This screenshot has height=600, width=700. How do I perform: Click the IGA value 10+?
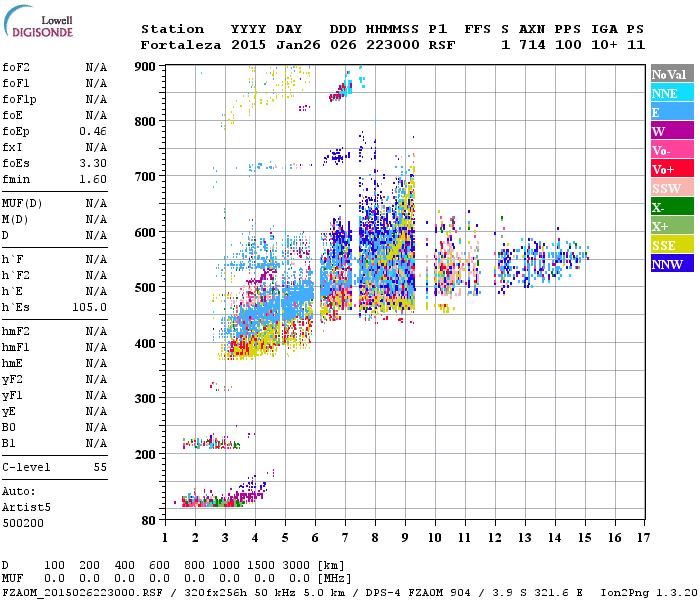tap(604, 45)
